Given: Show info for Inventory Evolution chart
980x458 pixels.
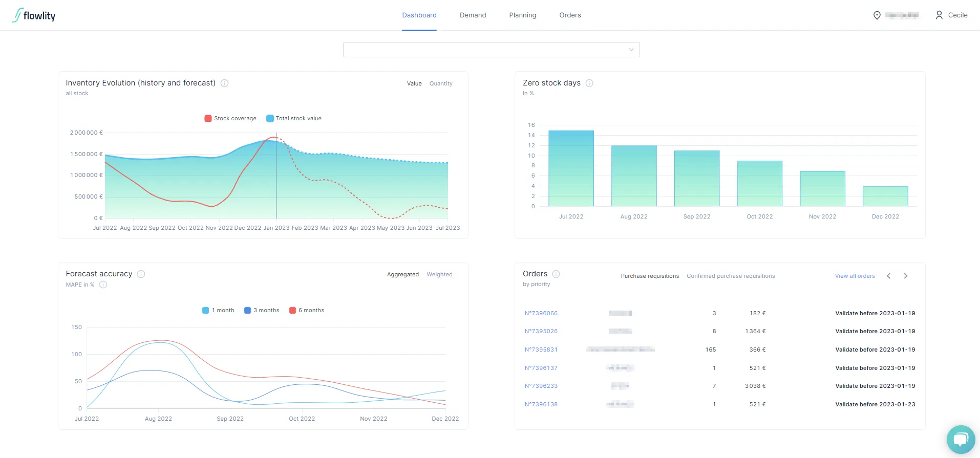Looking at the screenshot, I should pyautogui.click(x=224, y=83).
